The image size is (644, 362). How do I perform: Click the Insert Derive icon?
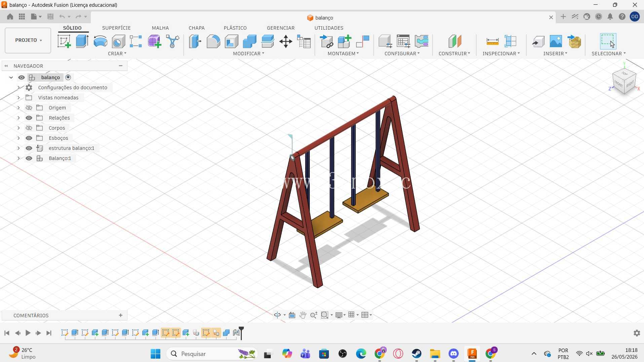tap(538, 41)
